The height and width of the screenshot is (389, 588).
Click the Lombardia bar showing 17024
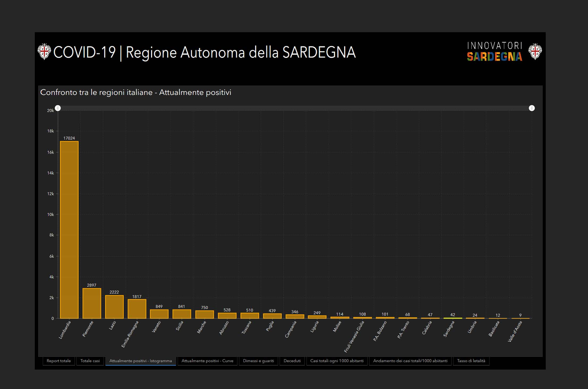click(x=69, y=230)
